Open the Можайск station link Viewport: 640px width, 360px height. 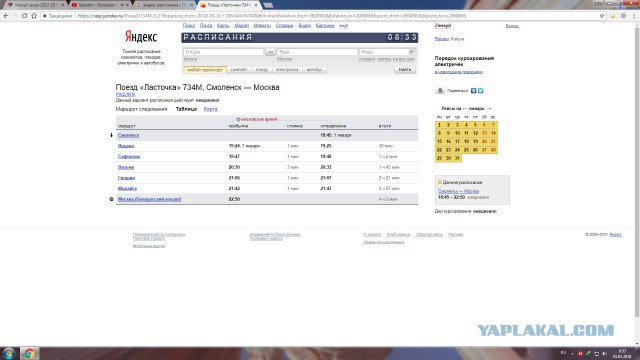pyautogui.click(x=127, y=189)
